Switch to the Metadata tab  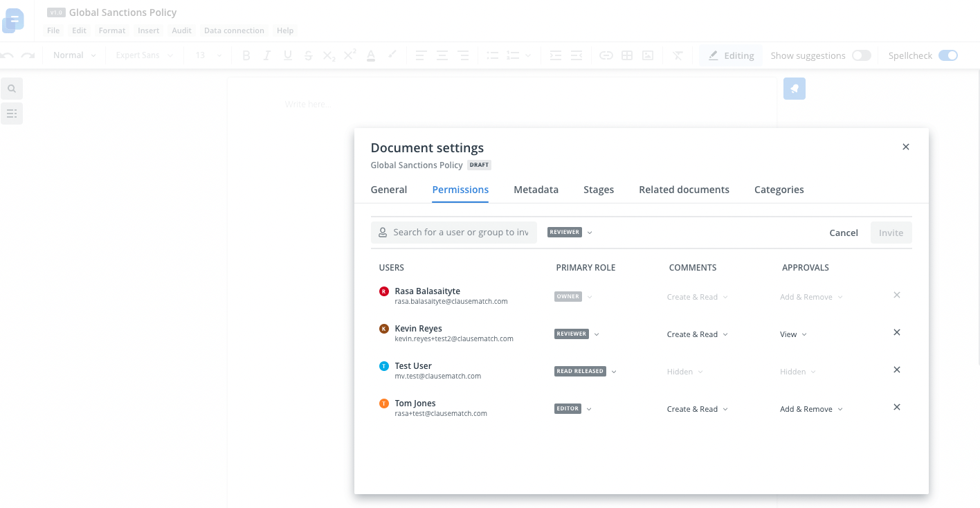tap(536, 189)
